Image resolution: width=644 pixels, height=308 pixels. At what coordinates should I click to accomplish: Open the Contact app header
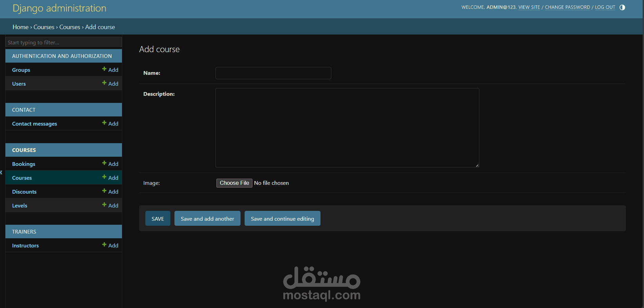point(24,110)
